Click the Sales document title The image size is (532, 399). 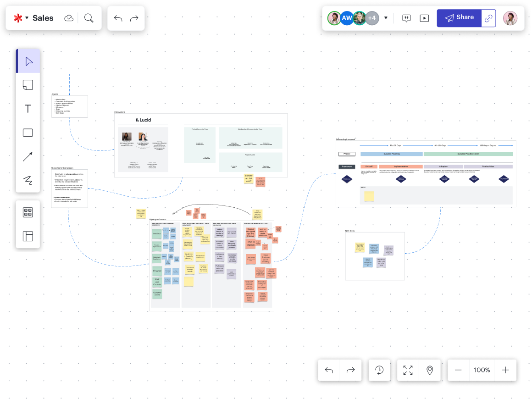[x=43, y=18]
